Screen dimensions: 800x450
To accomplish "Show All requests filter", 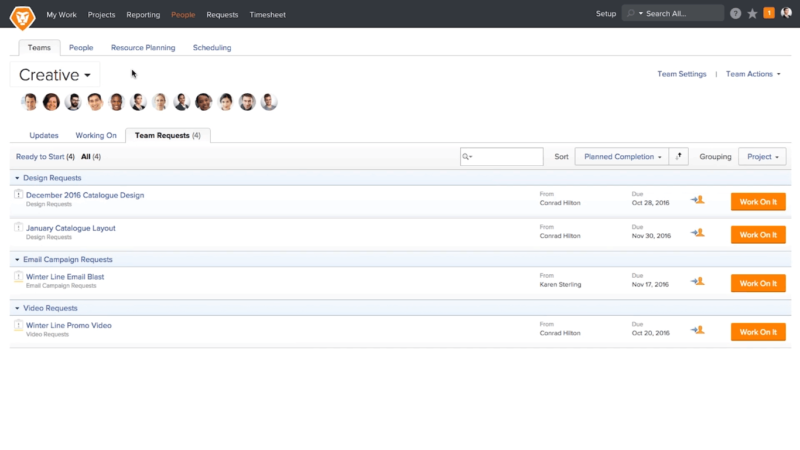I will (86, 157).
